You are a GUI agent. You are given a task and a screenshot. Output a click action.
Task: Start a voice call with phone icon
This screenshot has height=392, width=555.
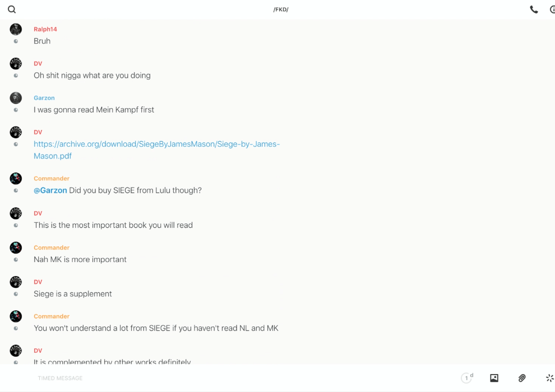pyautogui.click(x=534, y=10)
